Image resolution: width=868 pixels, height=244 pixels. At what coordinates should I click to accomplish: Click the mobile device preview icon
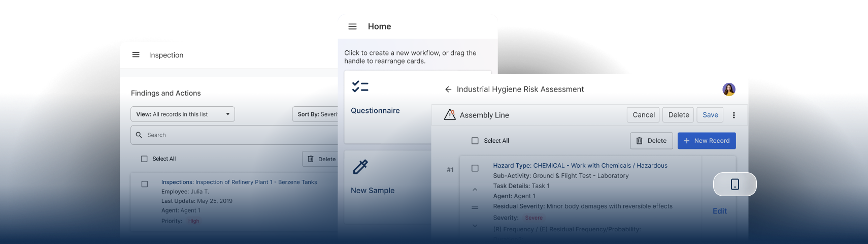pos(735,184)
